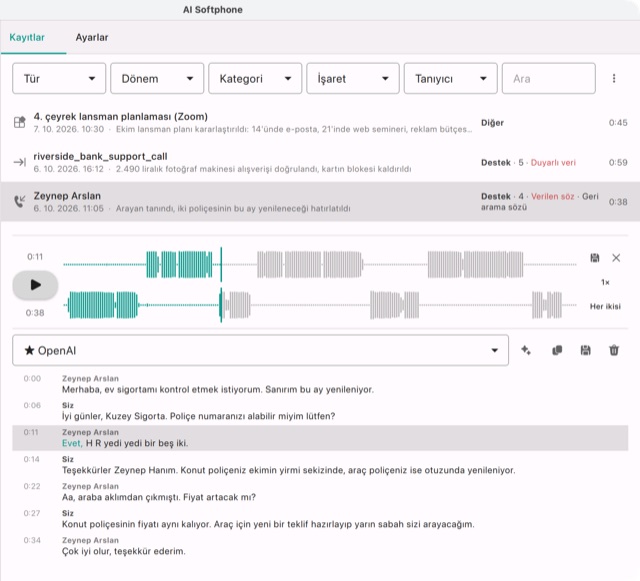Save the transcript with disk icon
The image size is (640, 581).
(x=585, y=350)
